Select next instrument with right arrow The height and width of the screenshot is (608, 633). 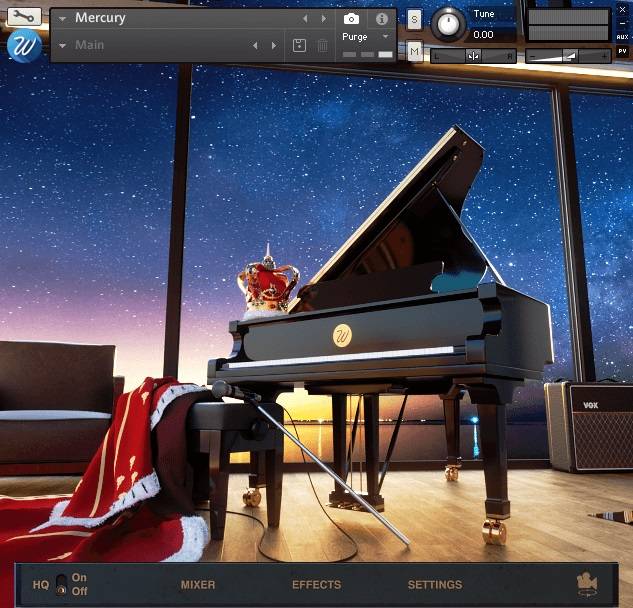click(x=323, y=19)
